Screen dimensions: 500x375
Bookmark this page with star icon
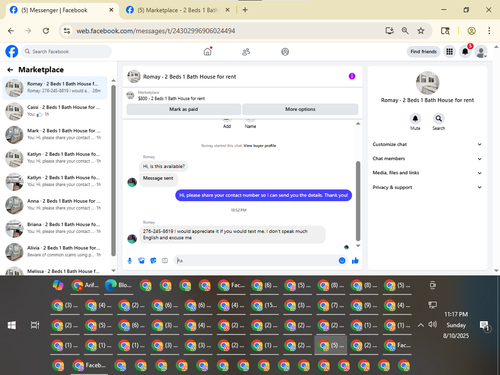[x=421, y=31]
